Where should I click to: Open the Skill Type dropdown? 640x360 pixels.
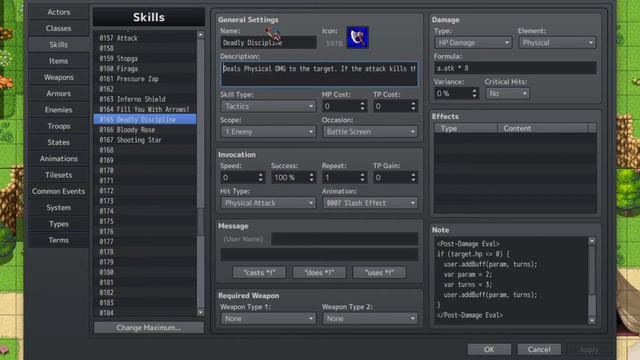(268, 106)
